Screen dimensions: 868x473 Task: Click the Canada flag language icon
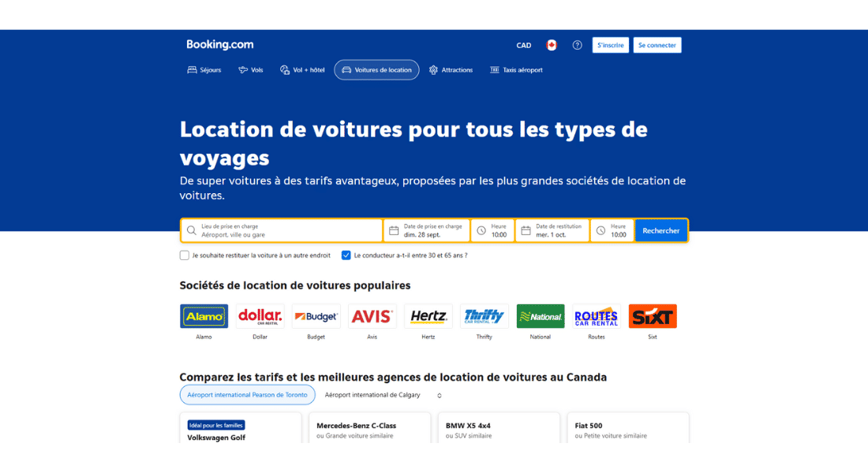click(x=552, y=45)
